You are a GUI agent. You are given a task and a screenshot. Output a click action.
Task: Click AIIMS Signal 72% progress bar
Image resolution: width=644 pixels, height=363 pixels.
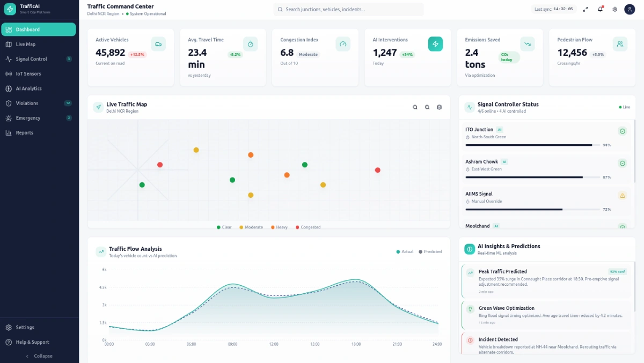pyautogui.click(x=532, y=209)
